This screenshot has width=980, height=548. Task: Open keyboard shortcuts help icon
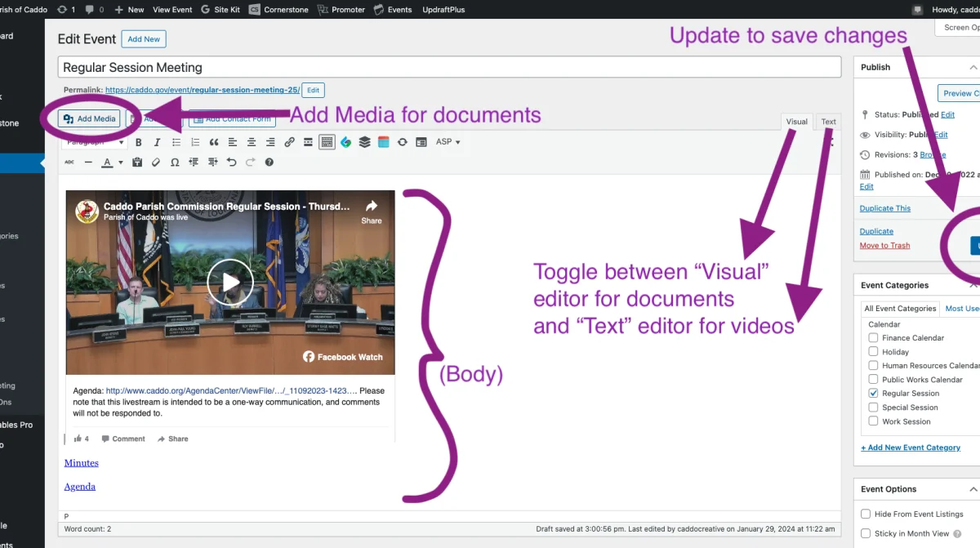coord(269,163)
